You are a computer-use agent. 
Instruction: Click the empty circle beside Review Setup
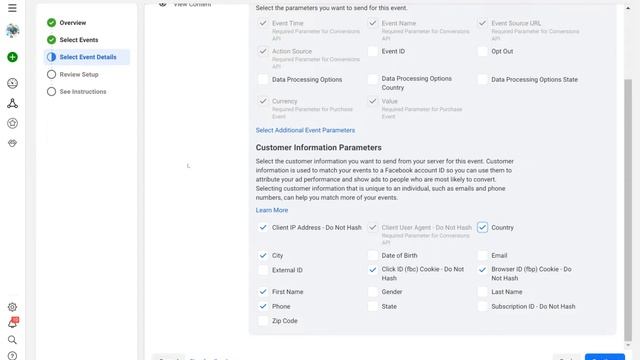[51, 74]
